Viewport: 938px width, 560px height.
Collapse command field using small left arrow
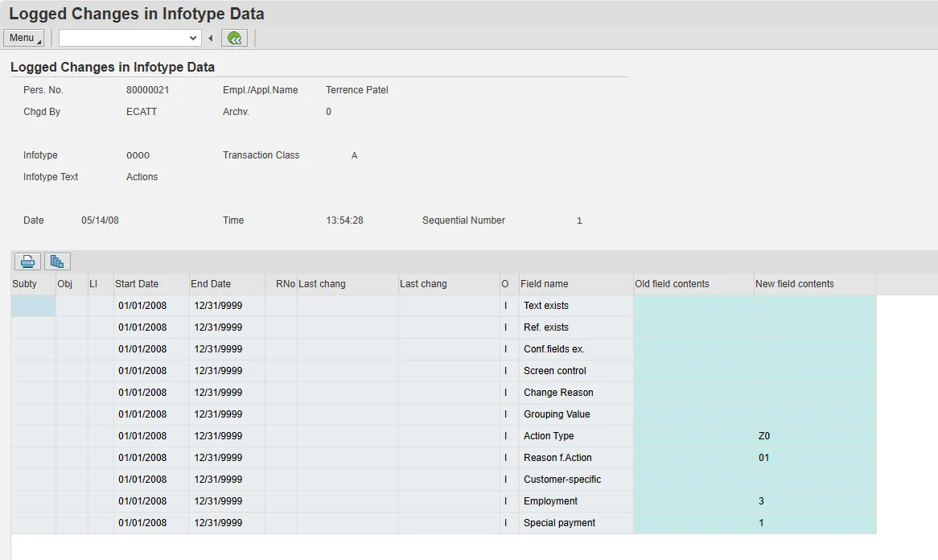211,38
